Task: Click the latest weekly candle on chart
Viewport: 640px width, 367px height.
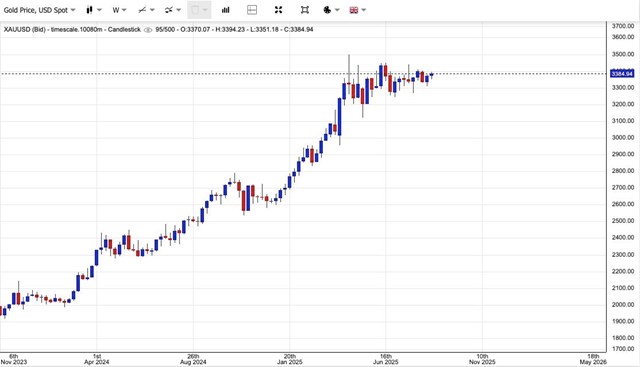Action: 431,74
